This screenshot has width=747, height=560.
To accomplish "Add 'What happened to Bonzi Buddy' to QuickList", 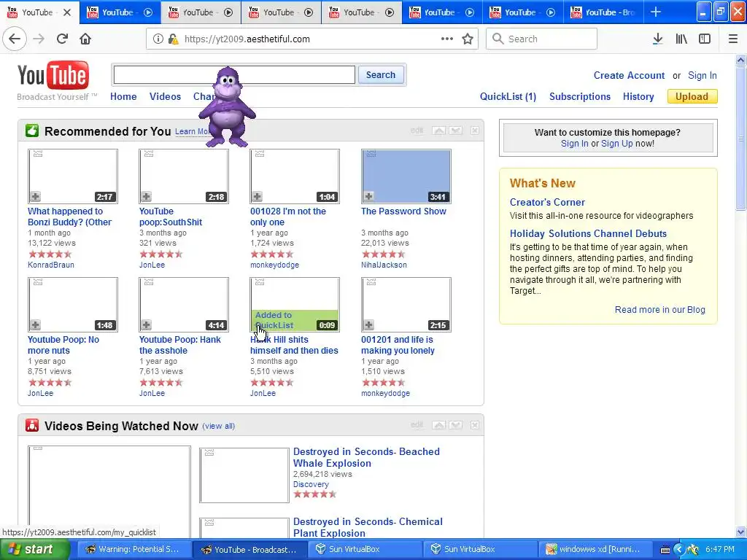I will click(35, 196).
